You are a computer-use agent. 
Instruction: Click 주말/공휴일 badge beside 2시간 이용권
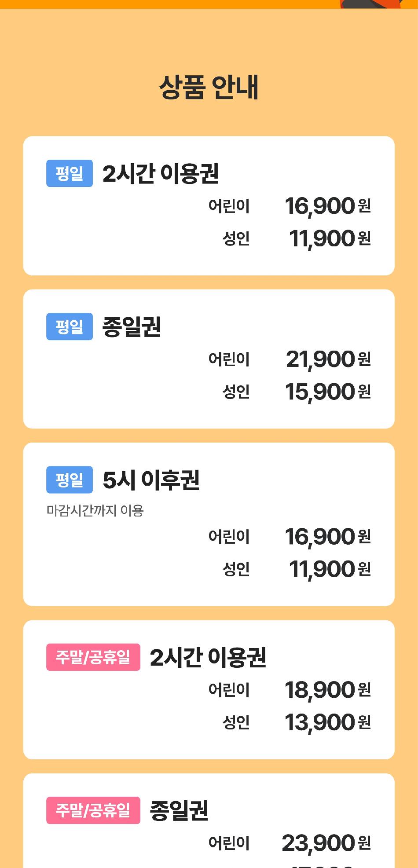point(93,657)
